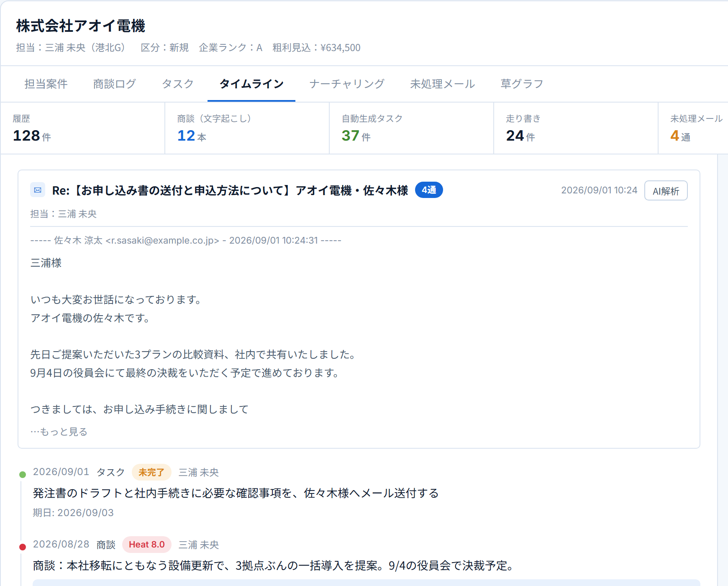The image size is (728, 586).
Task: Click the company name 株式会社アオイ電機
Action: pos(81,26)
